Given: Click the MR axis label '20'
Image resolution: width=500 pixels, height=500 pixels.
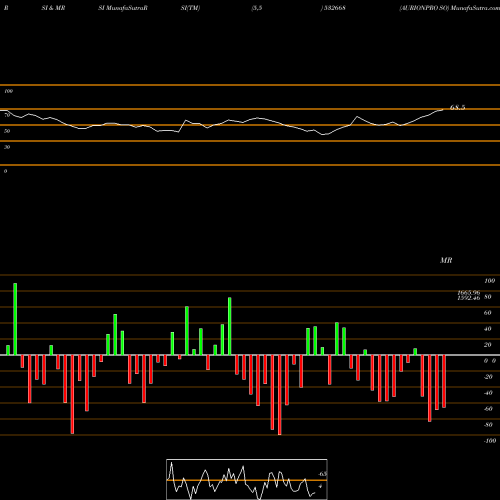Looking at the screenshot, I should pyautogui.click(x=488, y=345).
